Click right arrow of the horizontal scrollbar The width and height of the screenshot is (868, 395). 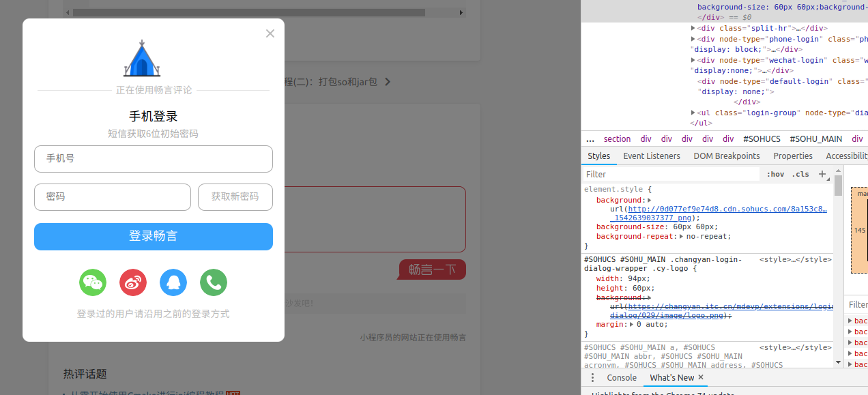click(x=462, y=12)
